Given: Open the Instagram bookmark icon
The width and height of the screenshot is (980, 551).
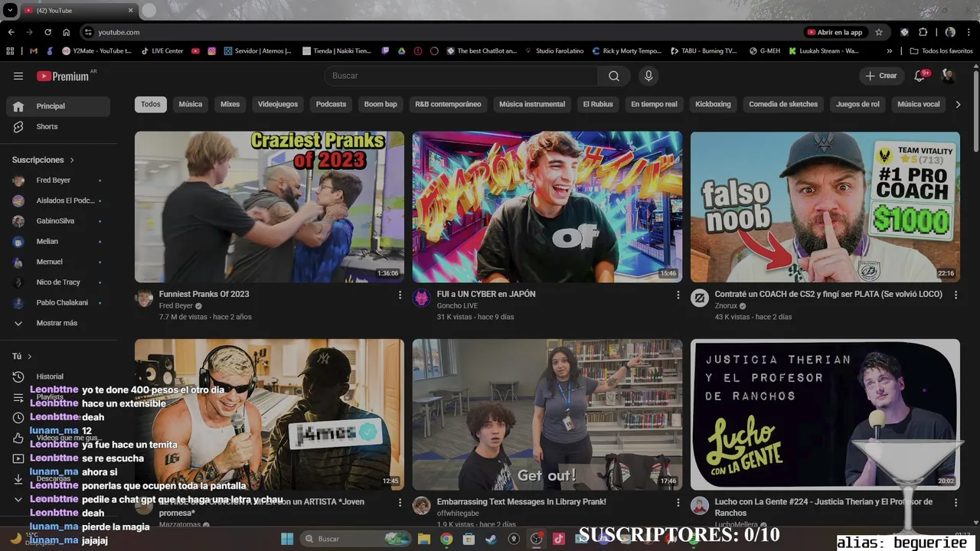Looking at the screenshot, I should 212,51.
